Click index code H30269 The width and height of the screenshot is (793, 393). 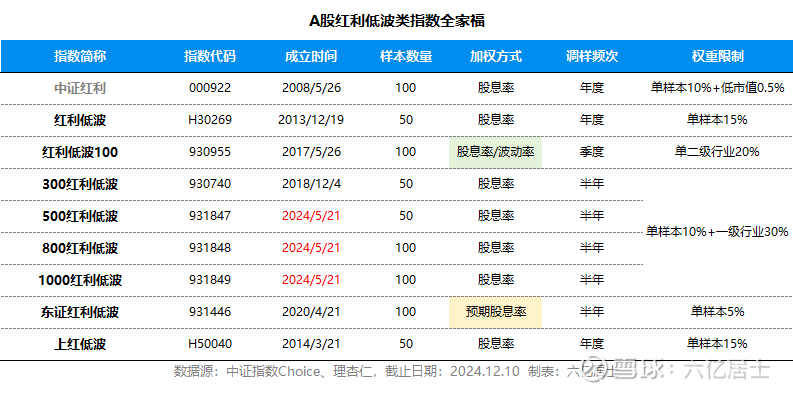[x=210, y=120]
